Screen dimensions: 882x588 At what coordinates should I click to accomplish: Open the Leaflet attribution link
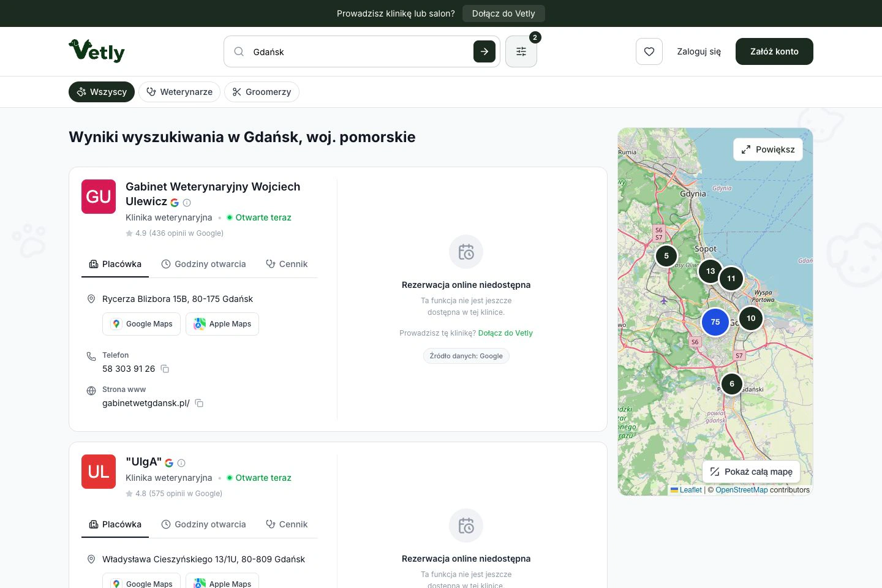click(x=687, y=490)
